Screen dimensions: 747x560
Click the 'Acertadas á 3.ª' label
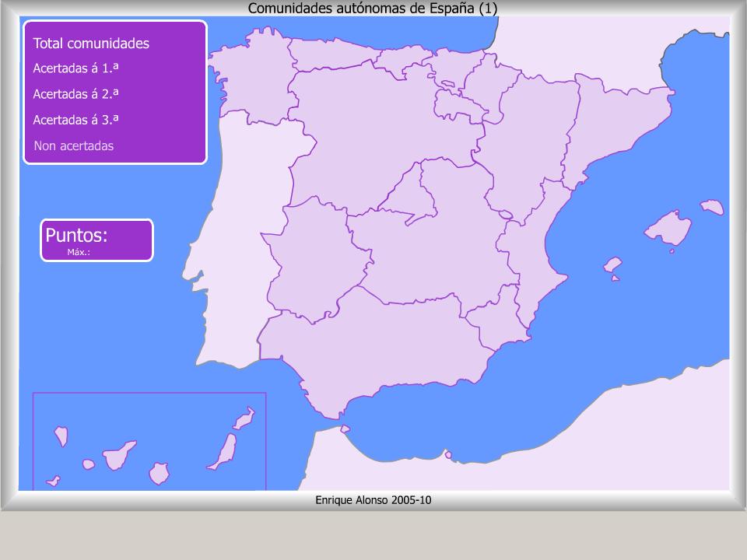tap(75, 120)
